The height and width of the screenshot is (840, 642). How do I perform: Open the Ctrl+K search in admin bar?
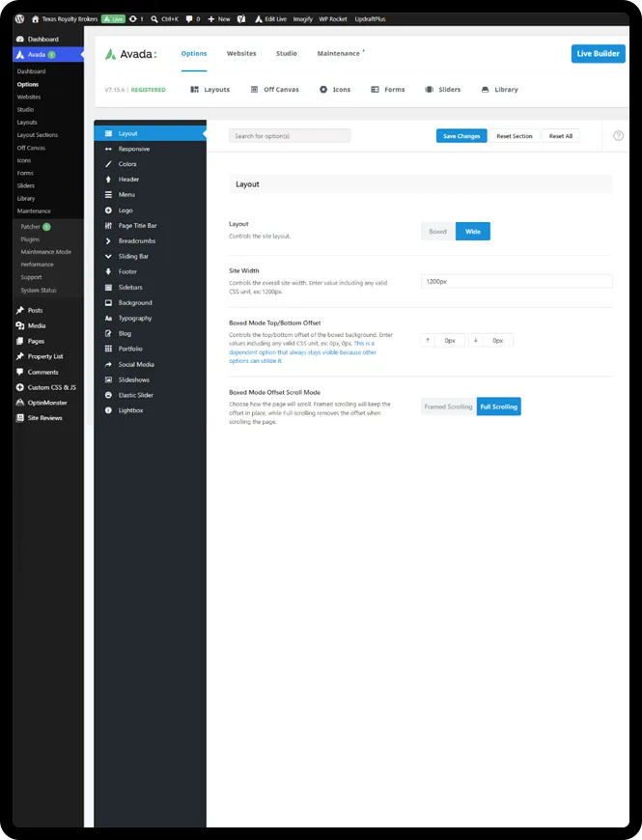coord(164,18)
